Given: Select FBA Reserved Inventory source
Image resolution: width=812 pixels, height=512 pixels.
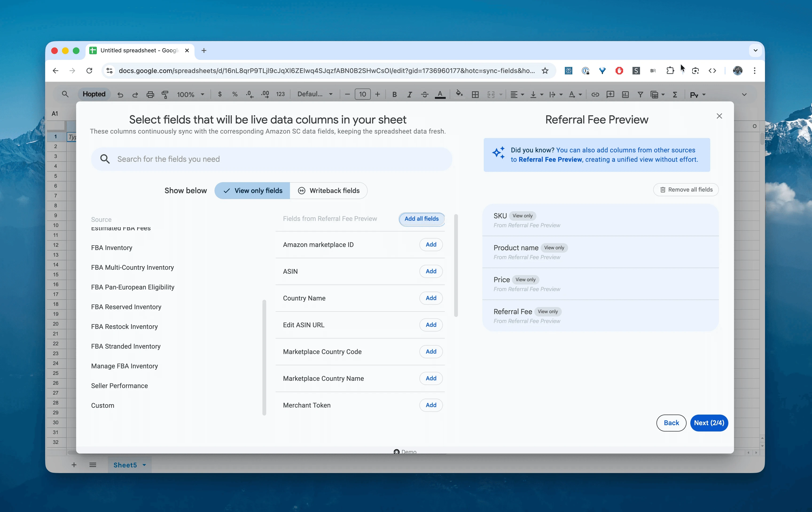Looking at the screenshot, I should [126, 307].
